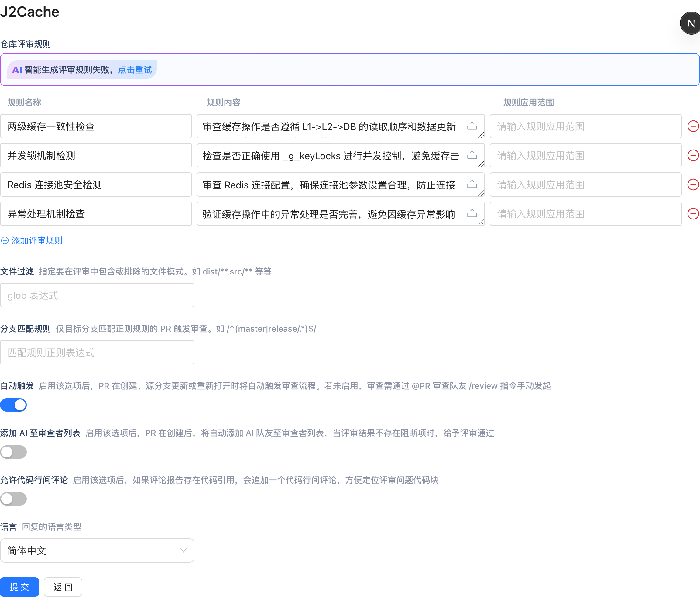Image resolution: width=700 pixels, height=597 pixels.
Task: Open the round N avatar icon
Action: click(690, 23)
